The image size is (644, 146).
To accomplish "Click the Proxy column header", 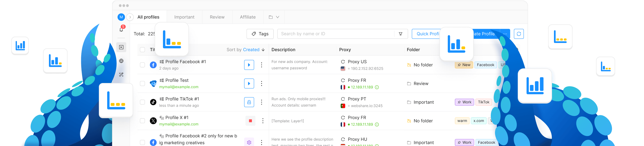I will (345, 50).
